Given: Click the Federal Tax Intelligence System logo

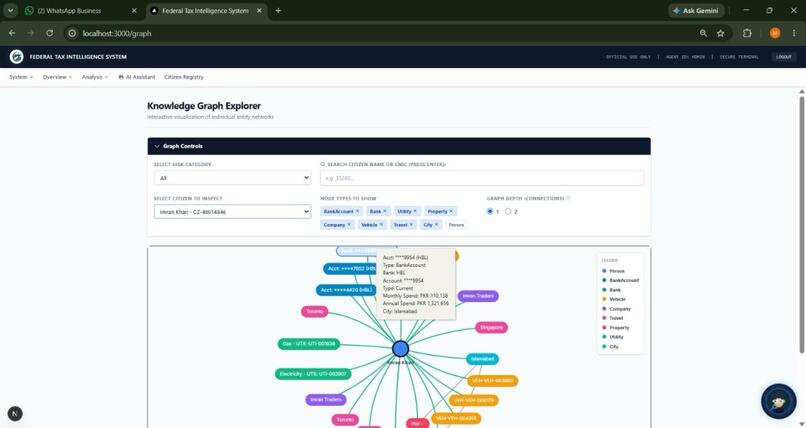Looking at the screenshot, I should point(16,57).
